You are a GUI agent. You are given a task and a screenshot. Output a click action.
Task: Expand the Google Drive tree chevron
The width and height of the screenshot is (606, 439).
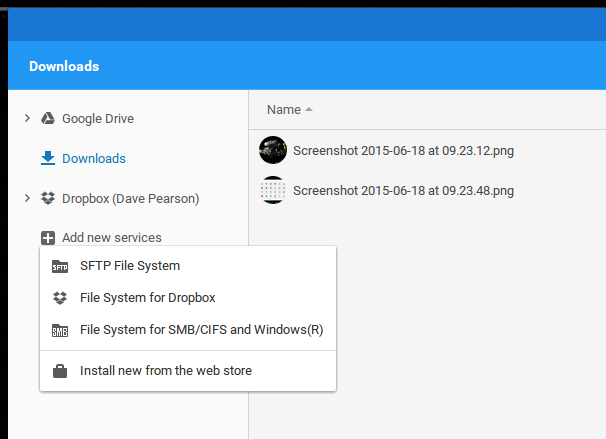27,118
